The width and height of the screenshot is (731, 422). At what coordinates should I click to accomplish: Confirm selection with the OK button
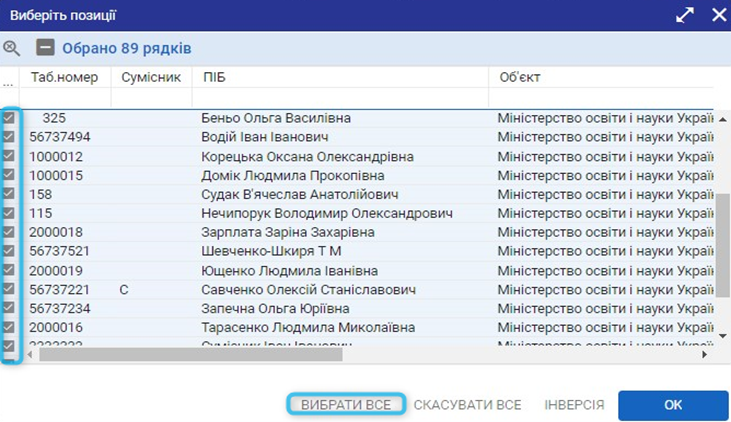[x=672, y=405]
